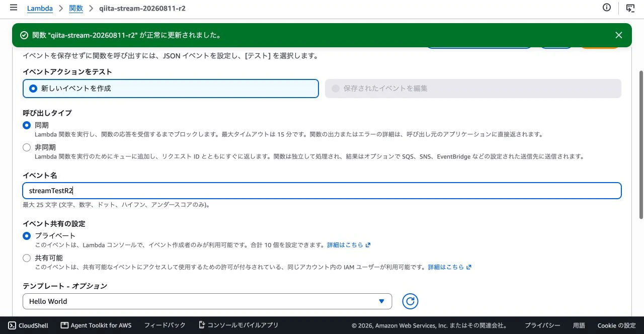The image size is (644, 334).
Task: Go to Lambda breadcrumb link
Action: pyautogui.click(x=40, y=9)
